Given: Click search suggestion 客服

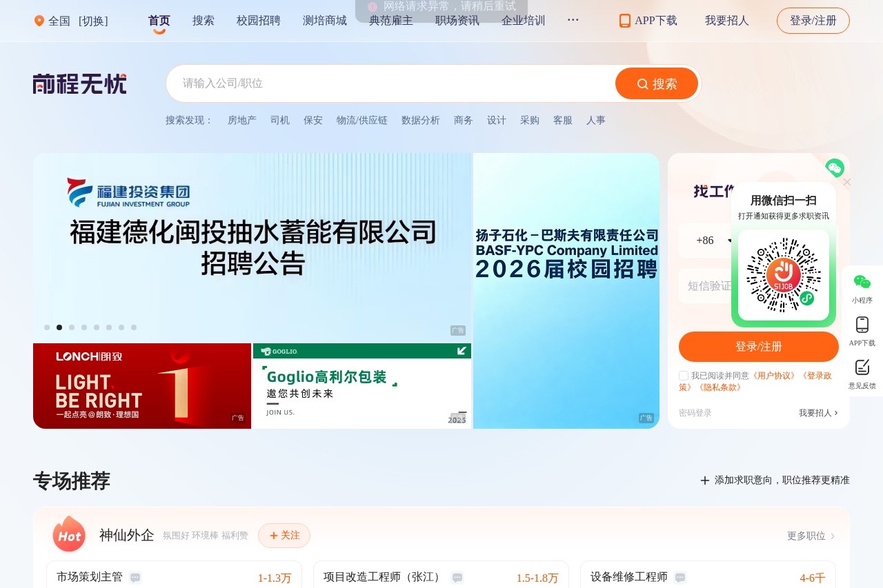Looking at the screenshot, I should (x=563, y=120).
